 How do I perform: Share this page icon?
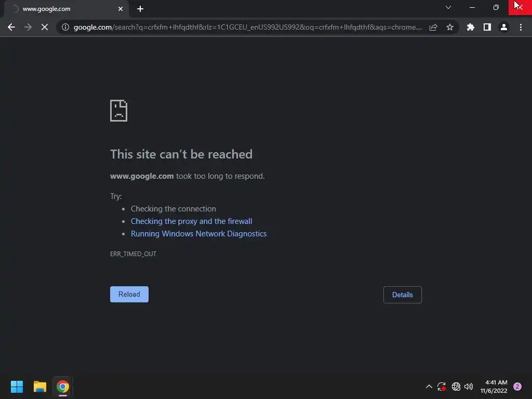pyautogui.click(x=433, y=27)
